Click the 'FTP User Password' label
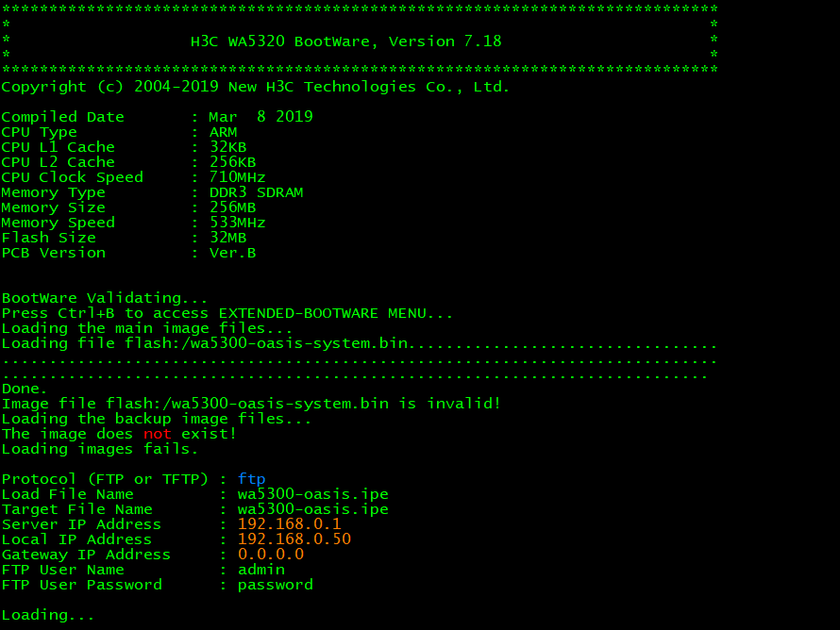The image size is (840, 630). (x=81, y=585)
